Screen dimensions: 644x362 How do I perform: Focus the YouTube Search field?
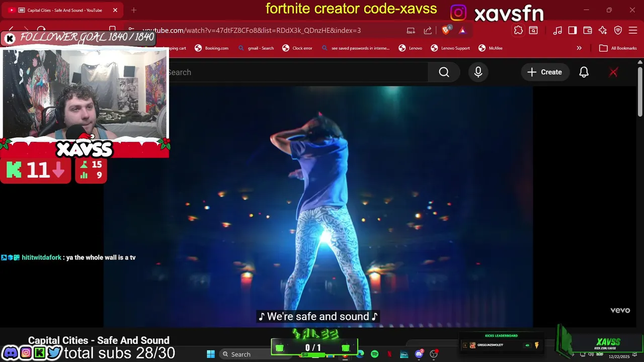pyautogui.click(x=297, y=72)
